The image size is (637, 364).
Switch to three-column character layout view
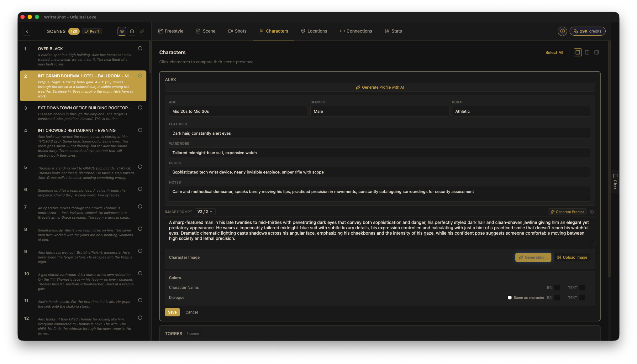coord(597,52)
